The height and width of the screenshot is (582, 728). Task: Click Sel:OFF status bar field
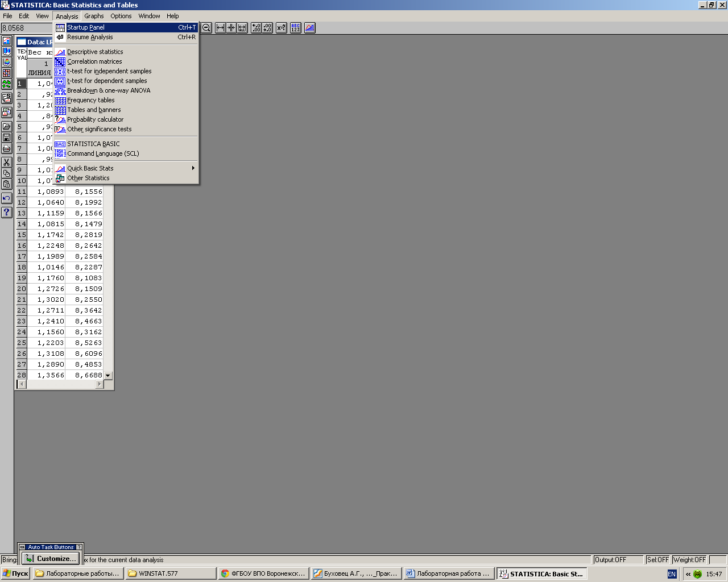coord(658,560)
